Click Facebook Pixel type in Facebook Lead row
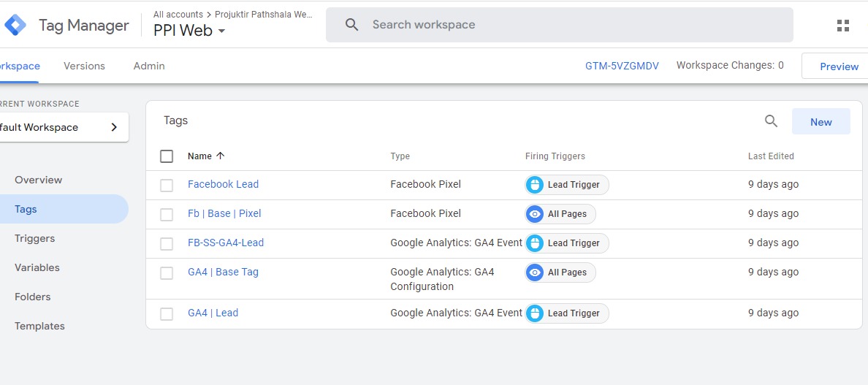This screenshot has height=385, width=868. (x=426, y=184)
